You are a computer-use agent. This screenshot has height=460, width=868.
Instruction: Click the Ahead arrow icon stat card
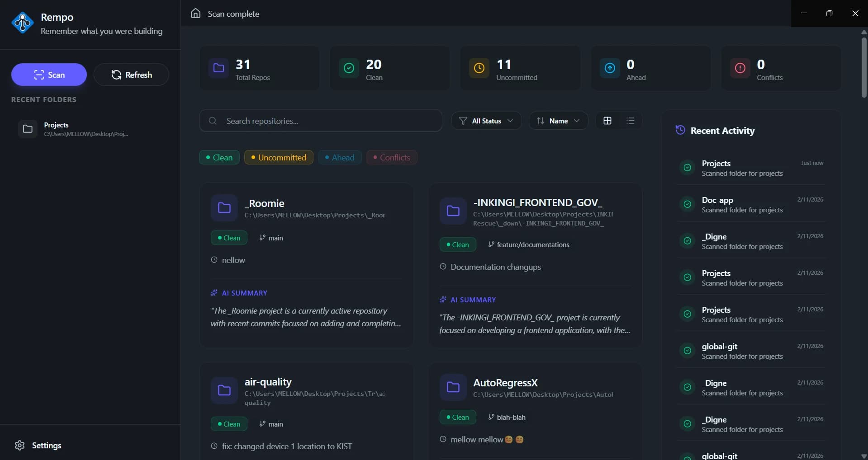pos(609,68)
